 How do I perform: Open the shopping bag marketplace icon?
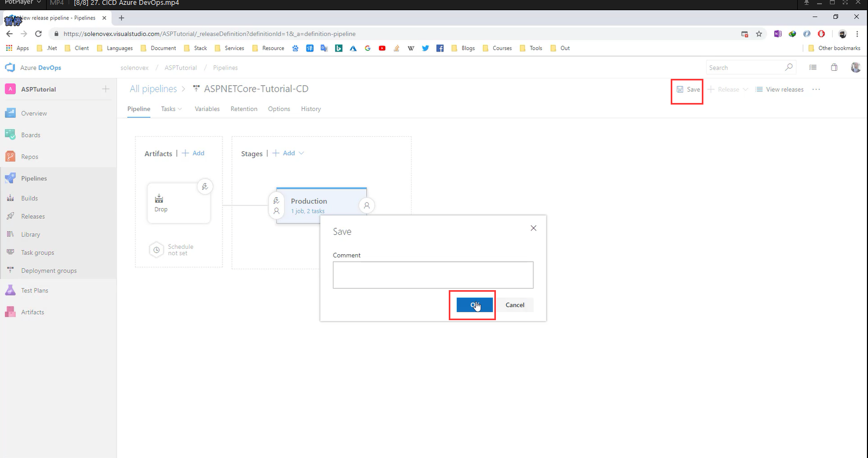pyautogui.click(x=834, y=68)
